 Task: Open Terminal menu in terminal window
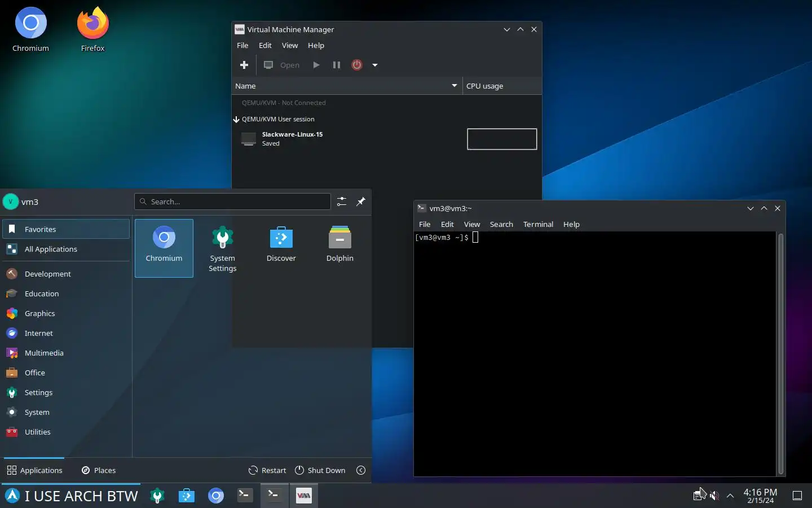tap(538, 224)
